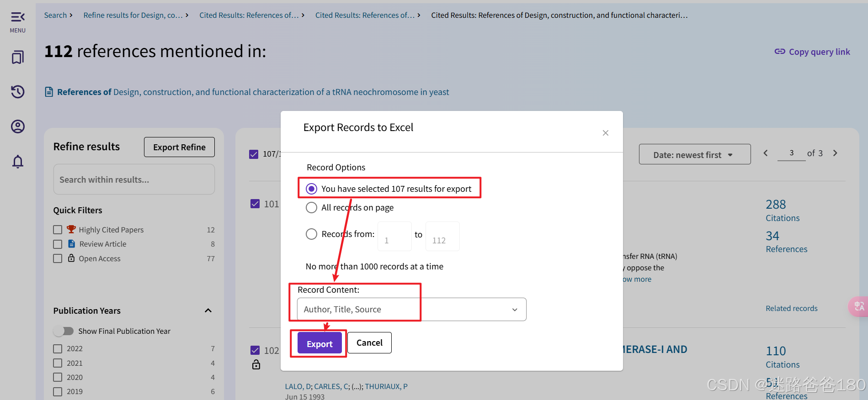
Task: Click the Copy query link
Action: click(820, 52)
